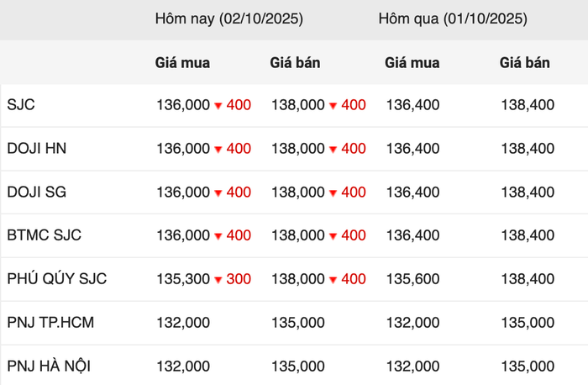Viewport: 588px width, 385px height.
Task: Click the red down arrow beside SJC buy price
Action: point(218,106)
